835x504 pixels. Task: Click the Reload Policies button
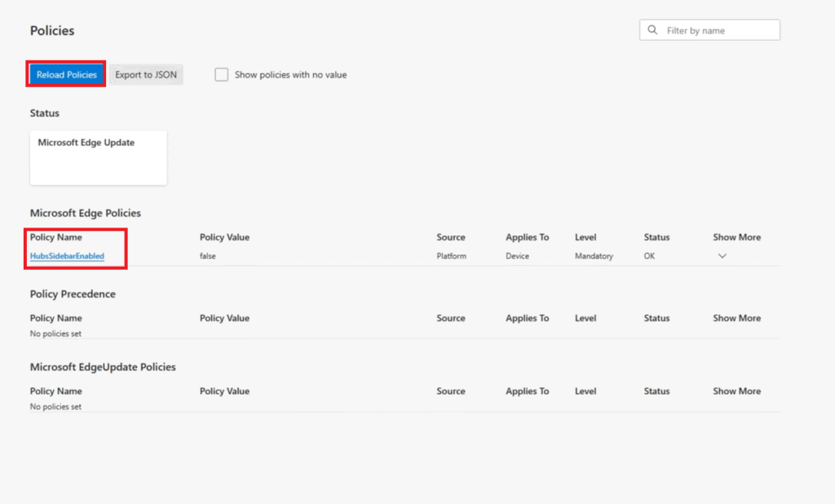point(66,74)
